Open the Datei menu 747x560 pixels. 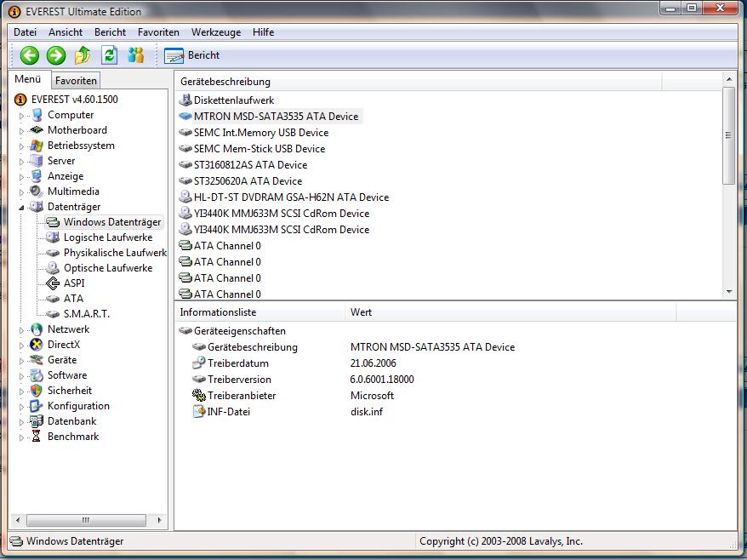point(26,32)
